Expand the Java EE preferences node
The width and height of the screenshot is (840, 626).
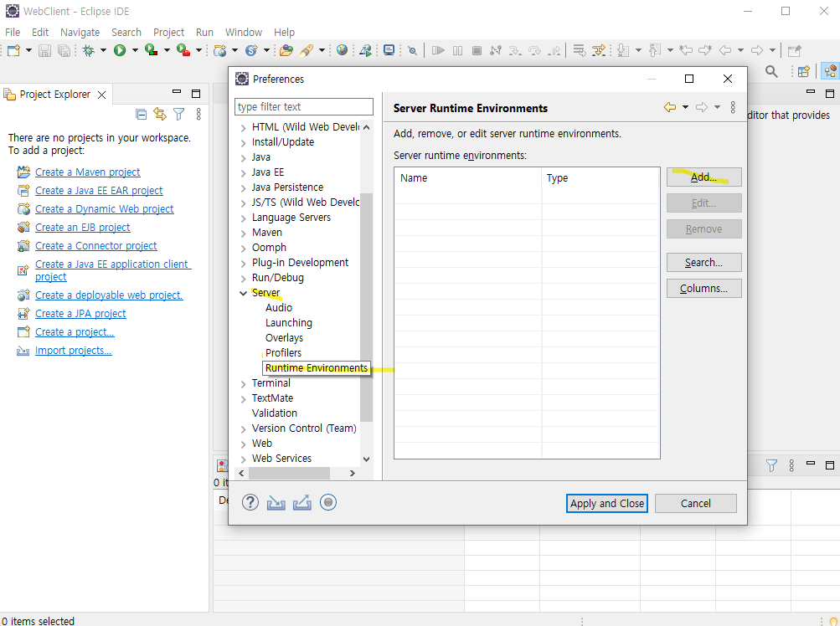[243, 173]
